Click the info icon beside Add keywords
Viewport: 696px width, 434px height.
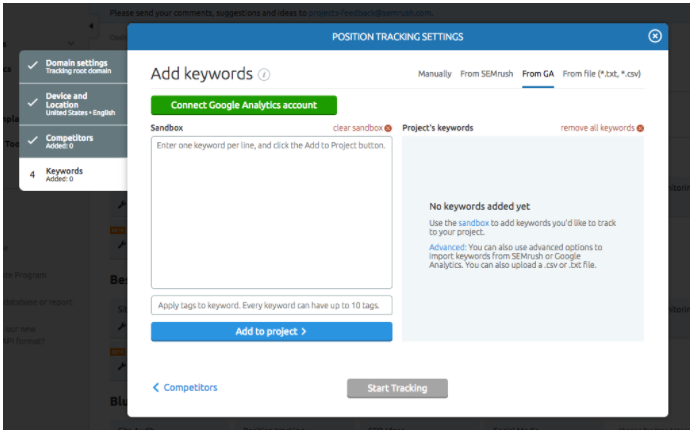(264, 75)
